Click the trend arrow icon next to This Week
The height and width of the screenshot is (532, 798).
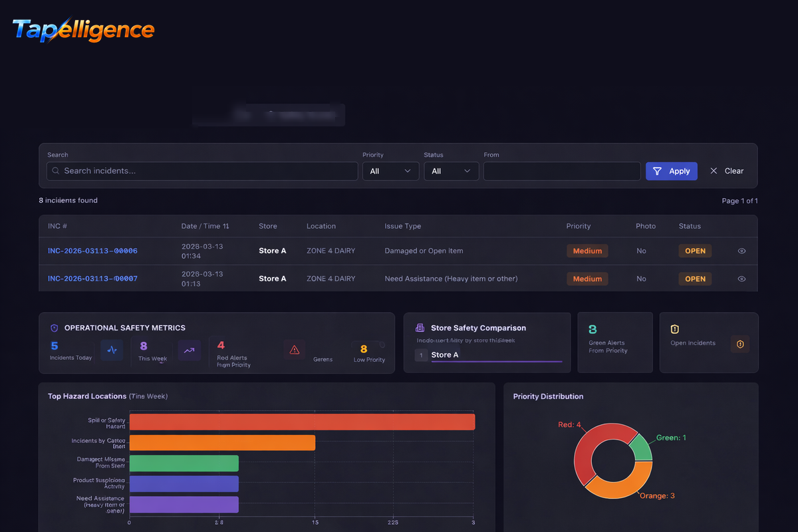click(190, 350)
